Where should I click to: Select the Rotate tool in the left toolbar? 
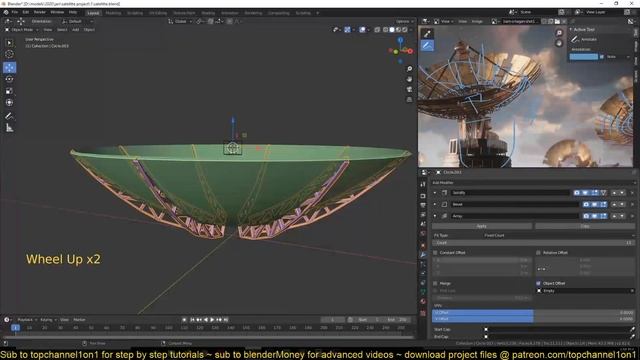click(x=9, y=79)
